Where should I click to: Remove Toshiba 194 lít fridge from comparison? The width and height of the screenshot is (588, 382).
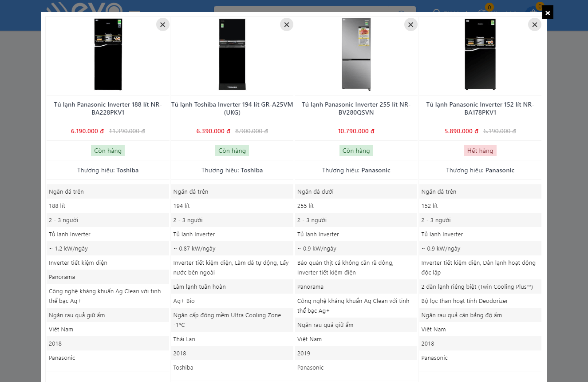(286, 24)
